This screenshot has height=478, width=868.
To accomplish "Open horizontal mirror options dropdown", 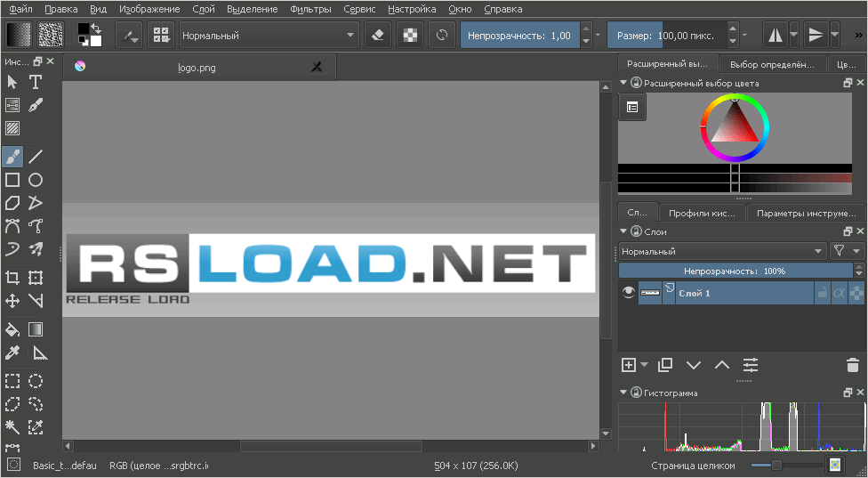I will point(794,36).
